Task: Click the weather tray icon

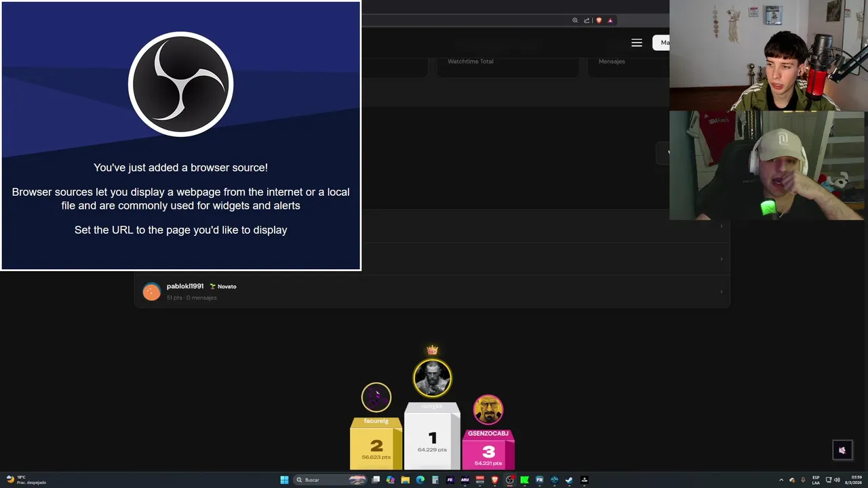Action: coord(792,480)
